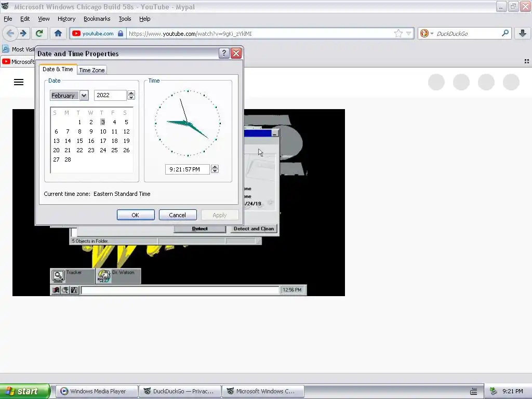532x399 pixels.
Task: Click the Apply button
Action: point(220,215)
